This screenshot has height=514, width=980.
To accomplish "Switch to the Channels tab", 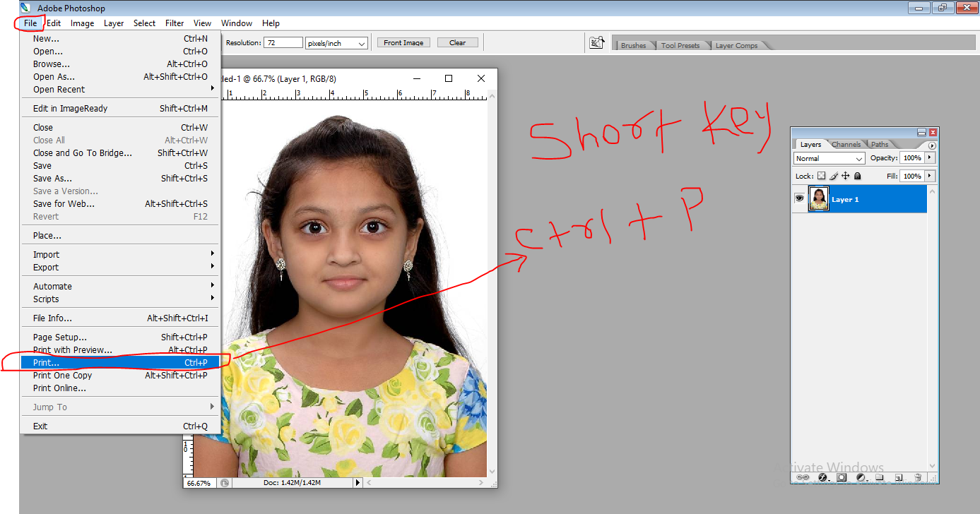I will click(846, 144).
